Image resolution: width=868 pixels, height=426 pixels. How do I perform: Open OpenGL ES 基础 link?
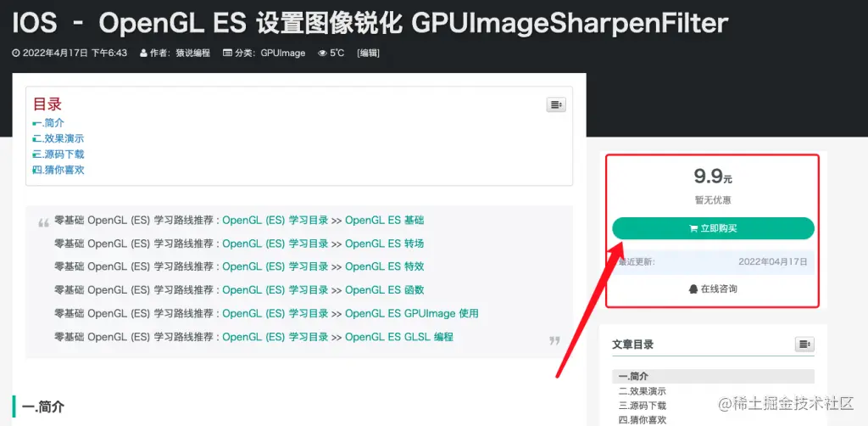coord(385,220)
